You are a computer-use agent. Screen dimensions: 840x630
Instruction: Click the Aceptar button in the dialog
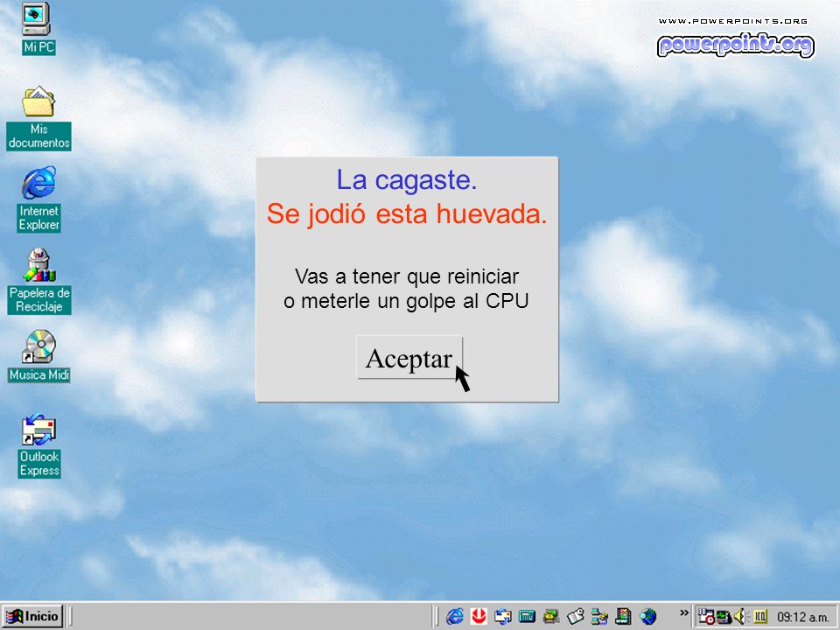[409, 357]
